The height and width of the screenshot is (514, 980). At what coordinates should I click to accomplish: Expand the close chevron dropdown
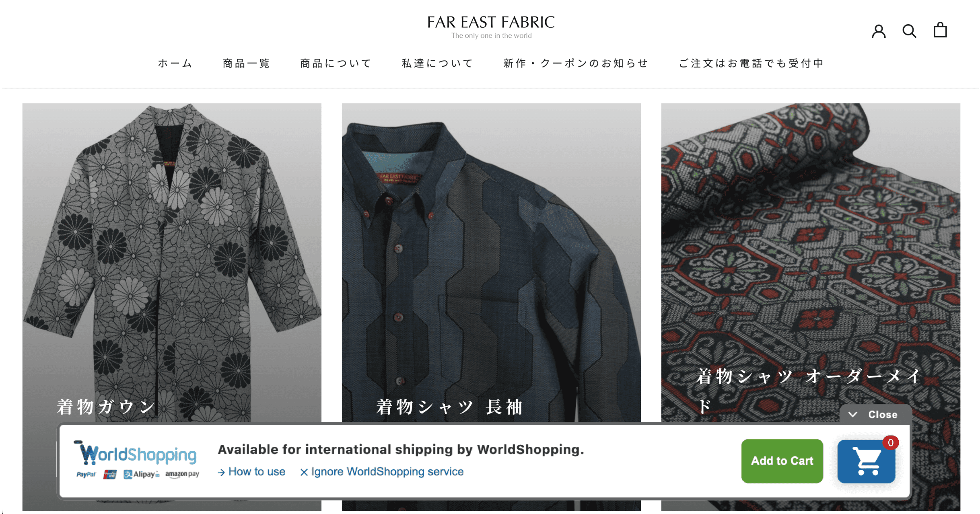coord(874,414)
